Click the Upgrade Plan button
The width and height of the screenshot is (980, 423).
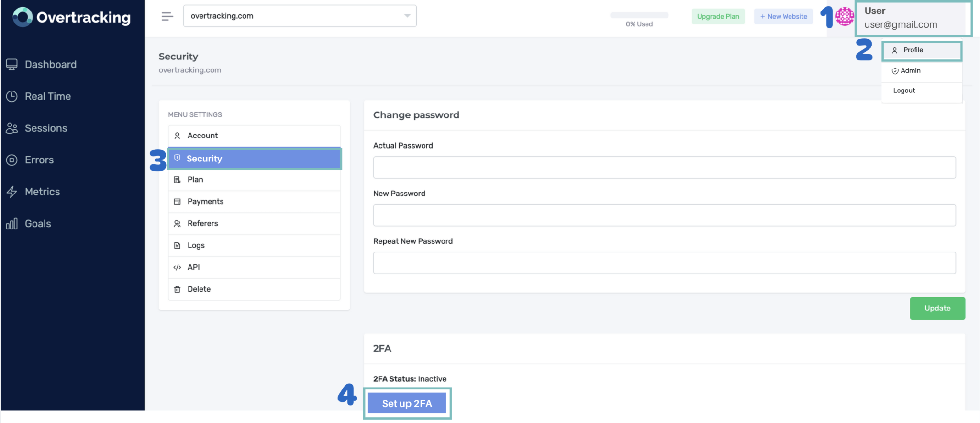point(718,16)
